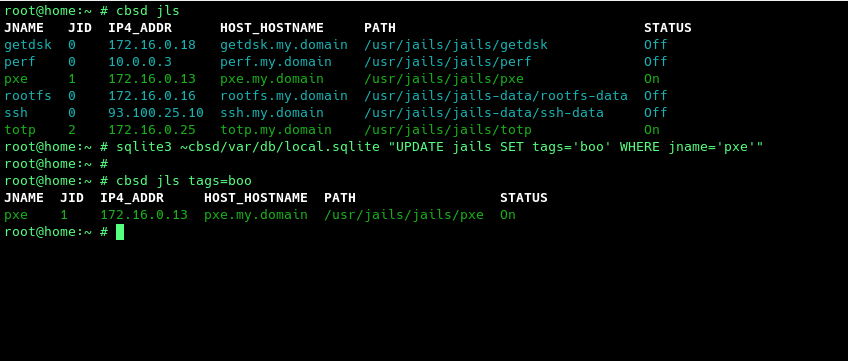Image resolution: width=848 pixels, height=361 pixels.
Task: Click the 'Off' status in the perf row
Action: click(655, 62)
